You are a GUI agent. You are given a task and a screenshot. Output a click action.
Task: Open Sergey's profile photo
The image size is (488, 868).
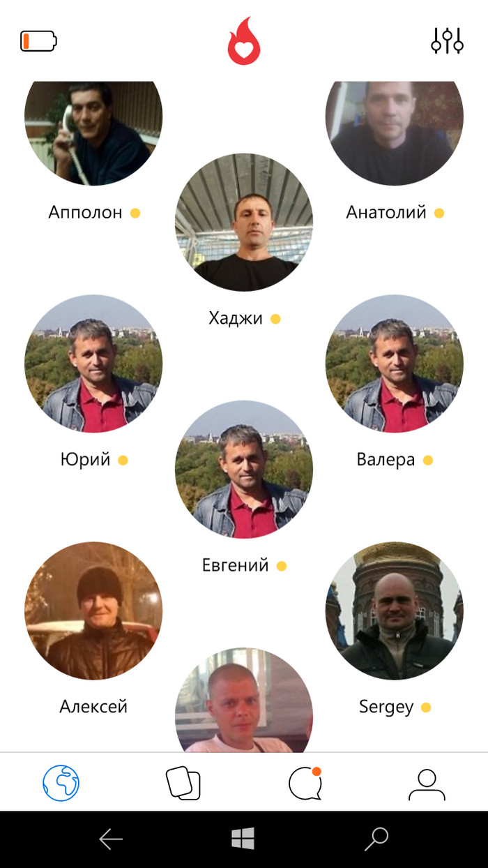click(x=395, y=611)
